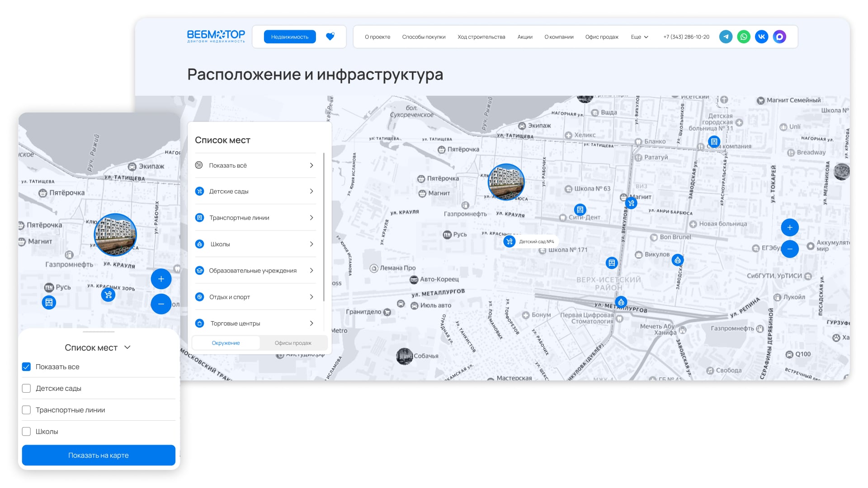Expand Детские сады row chevron
The image size is (868, 488).
pos(311,191)
